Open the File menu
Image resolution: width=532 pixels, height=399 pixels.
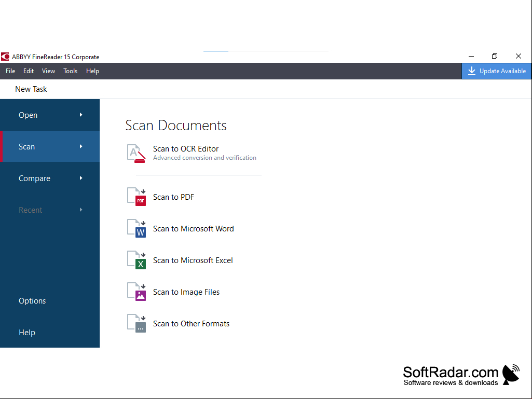[10, 71]
